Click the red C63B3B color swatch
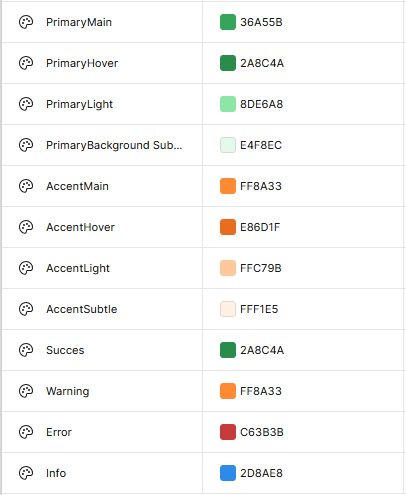Image resolution: width=406 pixels, height=495 pixels. point(228,432)
